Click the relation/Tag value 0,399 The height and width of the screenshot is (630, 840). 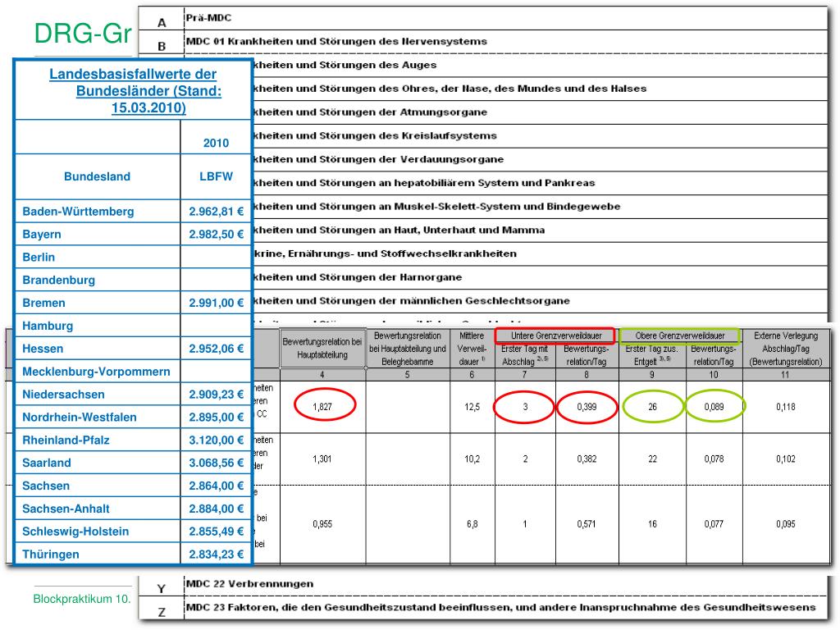[x=587, y=407]
